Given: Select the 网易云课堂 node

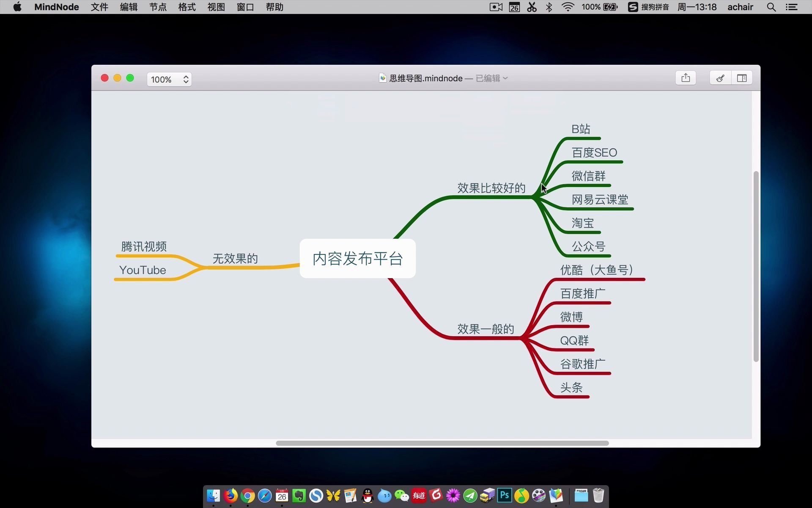Looking at the screenshot, I should point(600,199).
